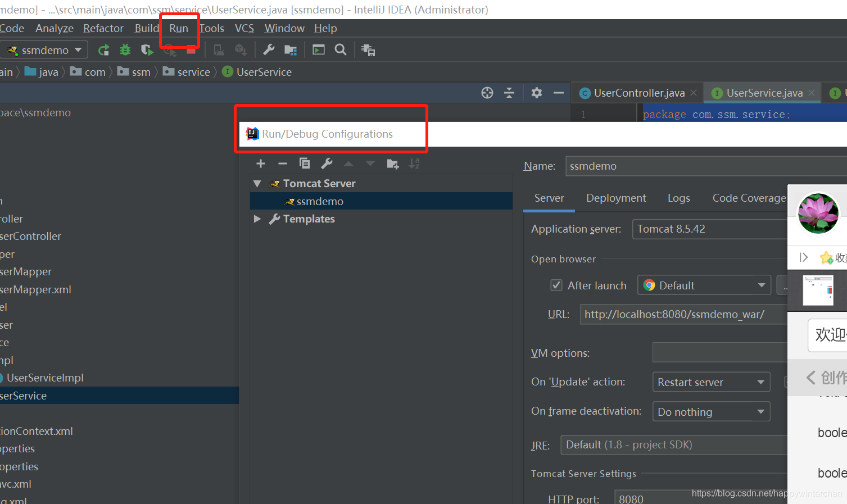Hide the project tool window
847x504 pixels.
[x=559, y=93]
